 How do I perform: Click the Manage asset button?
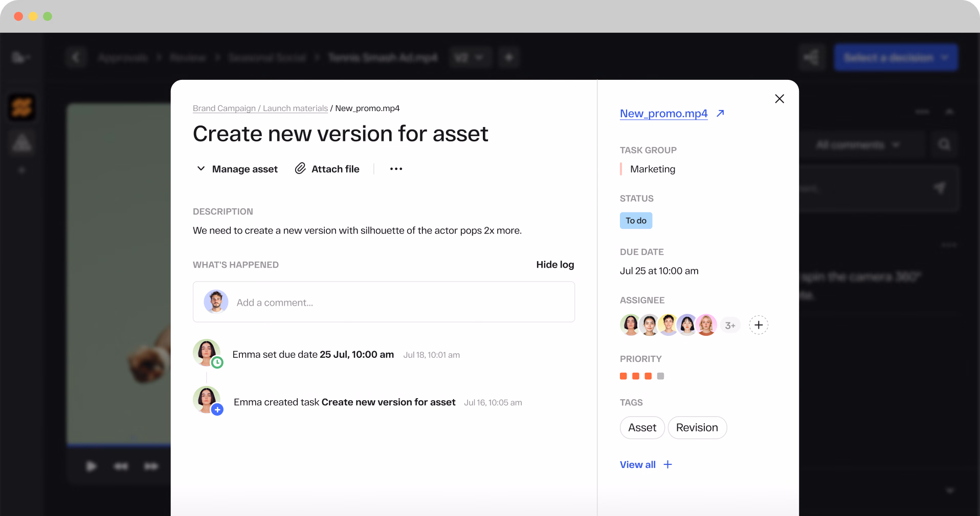237,169
